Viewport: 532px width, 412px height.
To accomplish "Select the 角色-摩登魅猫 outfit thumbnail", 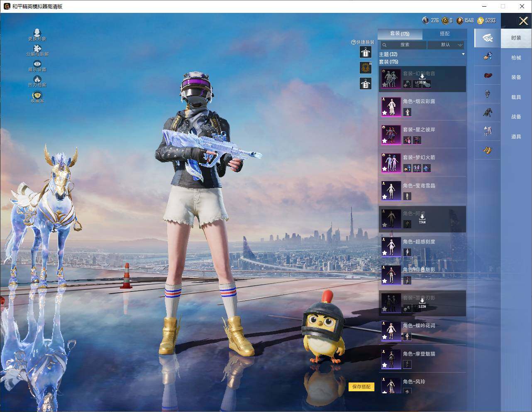I will [391, 359].
